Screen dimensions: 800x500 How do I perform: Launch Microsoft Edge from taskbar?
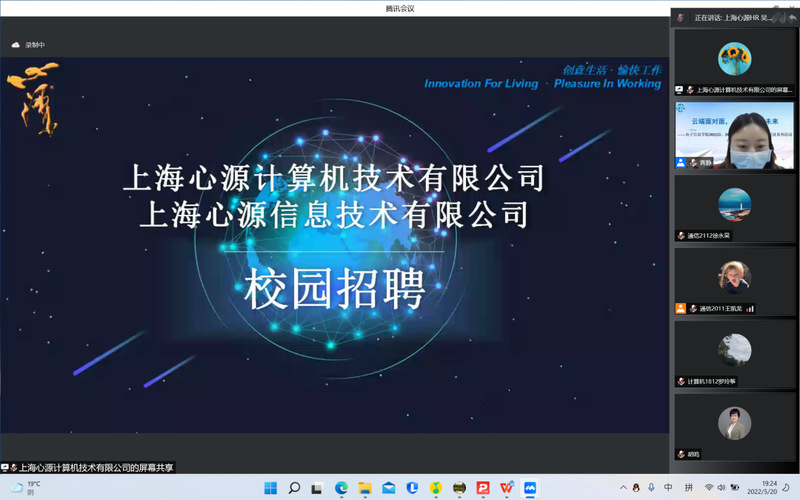click(341, 488)
